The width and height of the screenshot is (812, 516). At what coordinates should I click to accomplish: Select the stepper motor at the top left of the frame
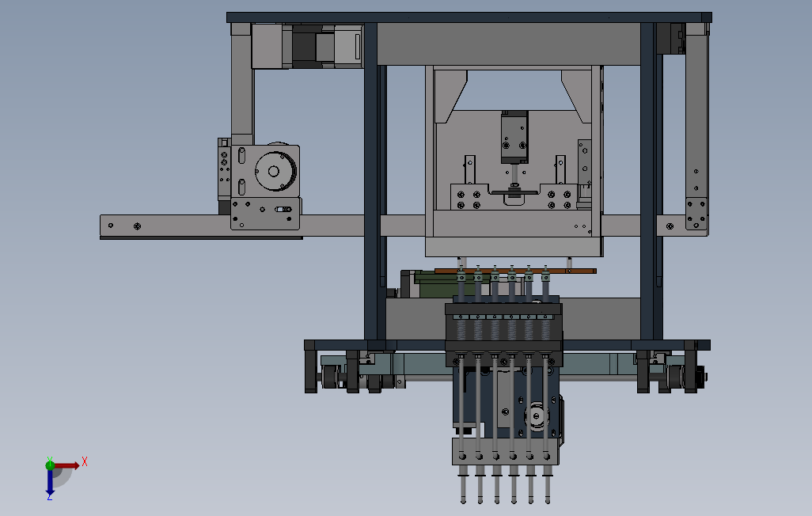click(x=306, y=47)
